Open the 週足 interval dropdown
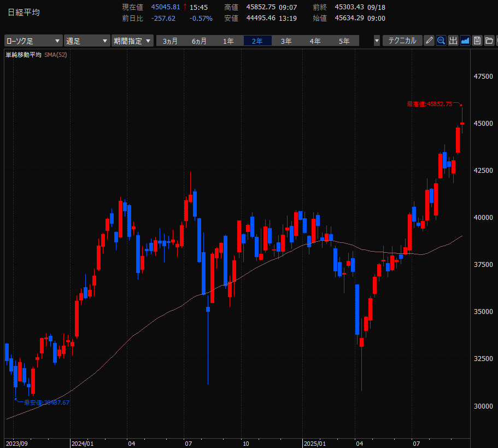 (87, 41)
